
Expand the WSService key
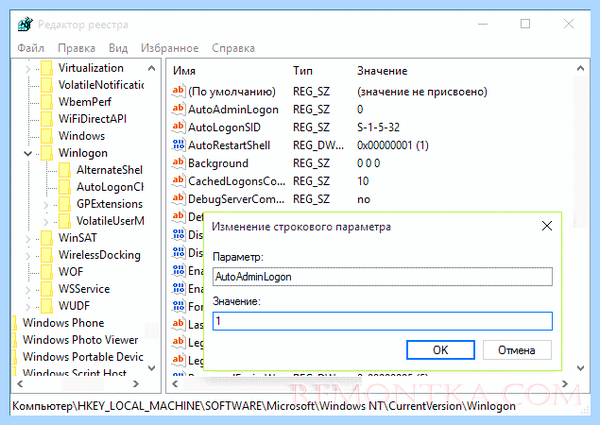pos(28,290)
